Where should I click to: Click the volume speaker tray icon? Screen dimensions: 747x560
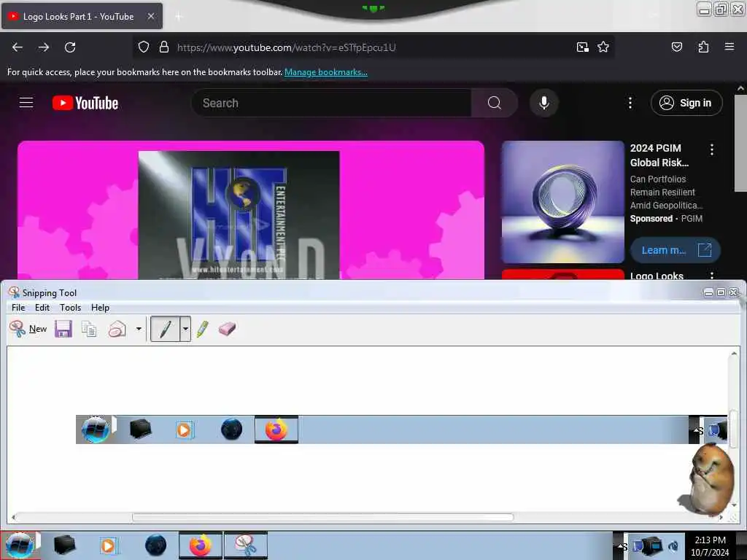pos(673,546)
